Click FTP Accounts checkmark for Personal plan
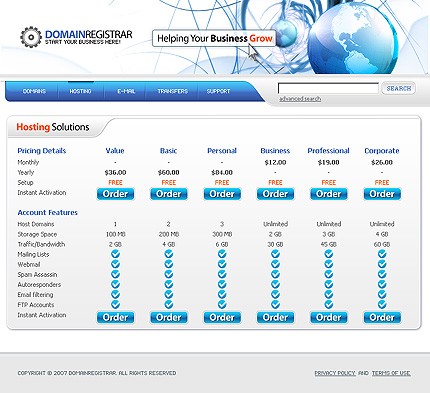The width and height of the screenshot is (430, 393). click(222, 304)
